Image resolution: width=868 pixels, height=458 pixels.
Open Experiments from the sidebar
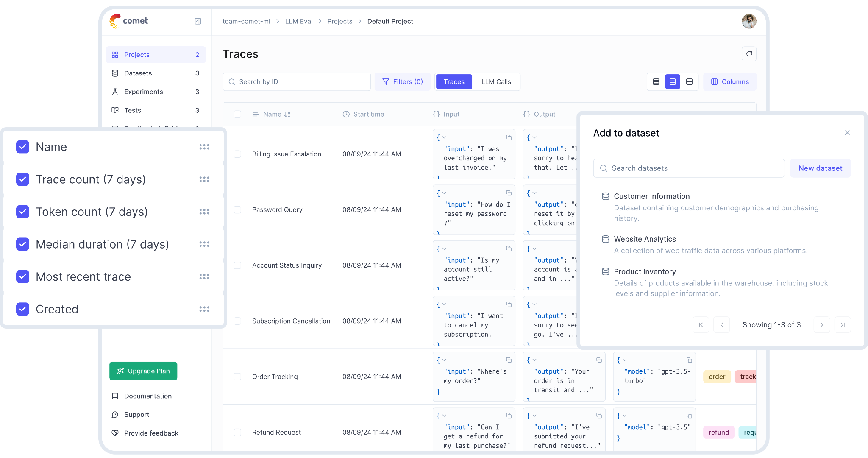(x=143, y=92)
